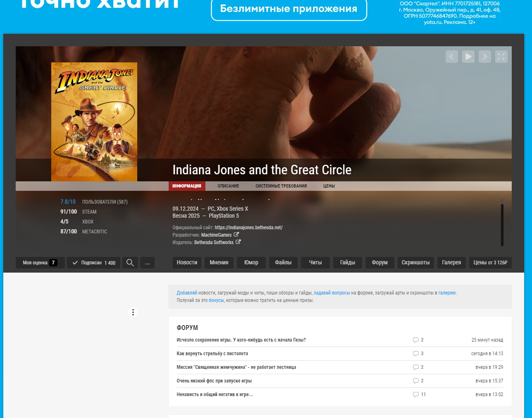Comment icon for the "Священная жемчужина" topic

click(416, 367)
